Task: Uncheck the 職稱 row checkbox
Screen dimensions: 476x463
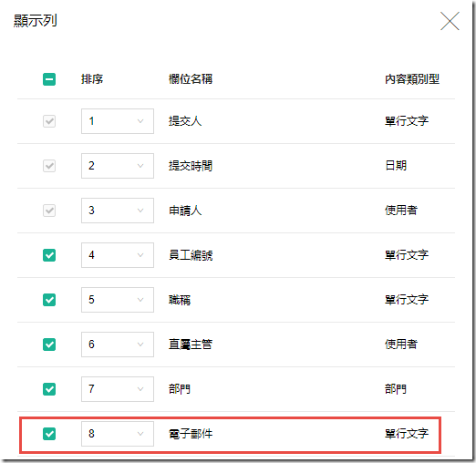Action: point(49,300)
